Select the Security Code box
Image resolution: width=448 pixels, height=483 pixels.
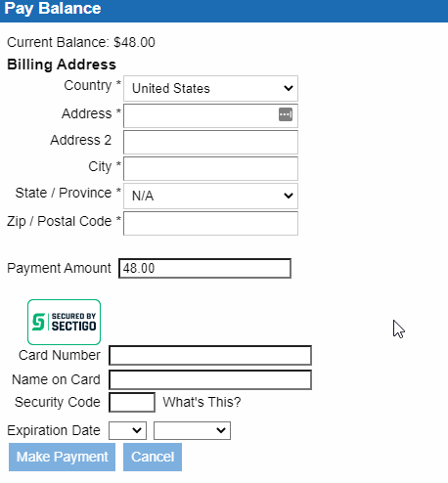[132, 402]
